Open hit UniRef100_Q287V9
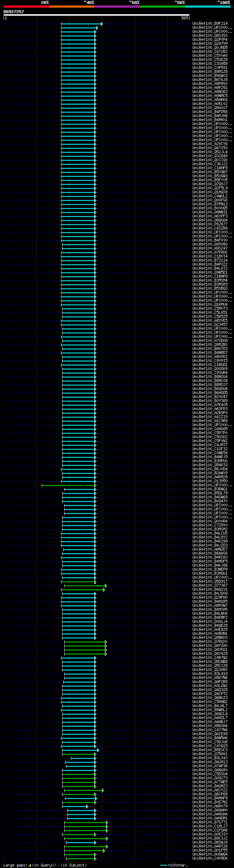 210,44
